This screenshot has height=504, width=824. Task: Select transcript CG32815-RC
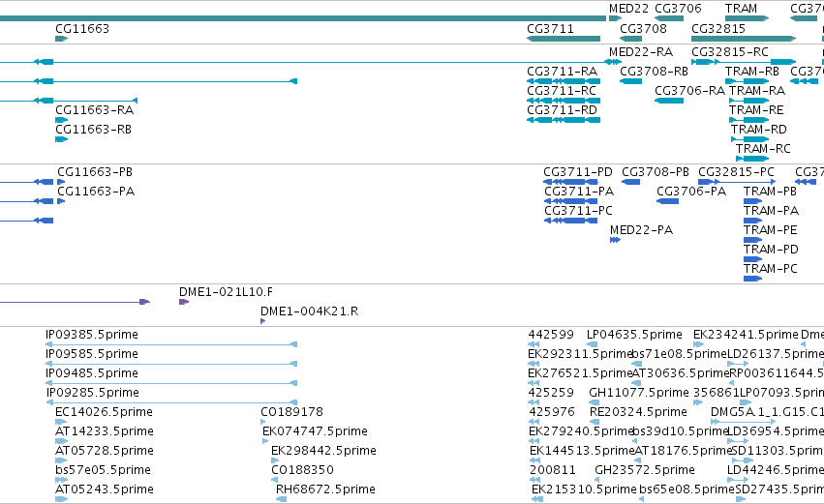tap(730, 52)
